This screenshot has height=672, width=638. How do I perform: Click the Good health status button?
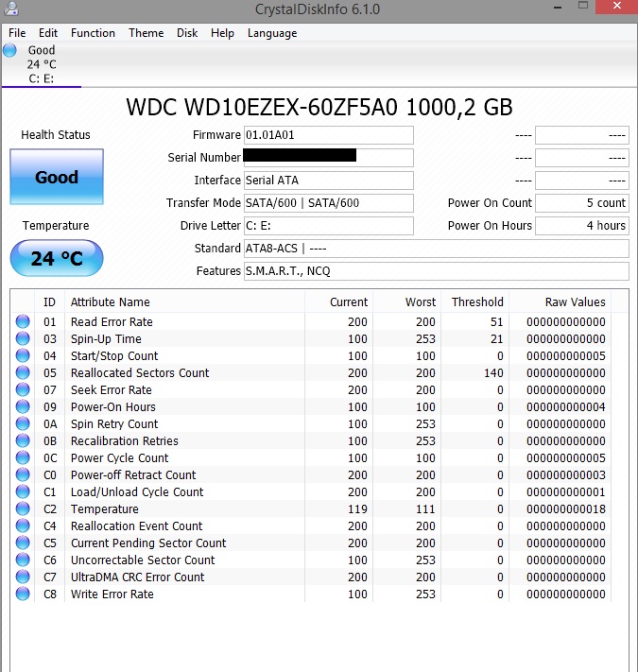[x=57, y=177]
